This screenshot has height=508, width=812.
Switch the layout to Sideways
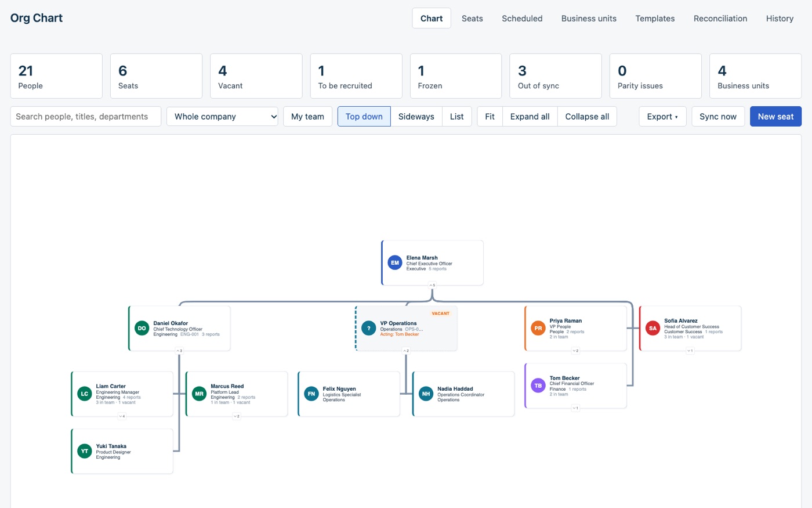[416, 116]
